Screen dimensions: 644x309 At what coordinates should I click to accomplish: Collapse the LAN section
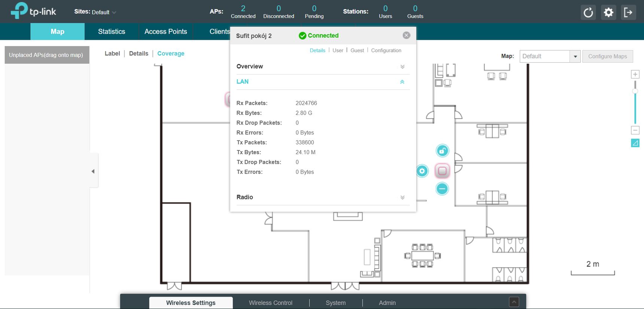402,82
